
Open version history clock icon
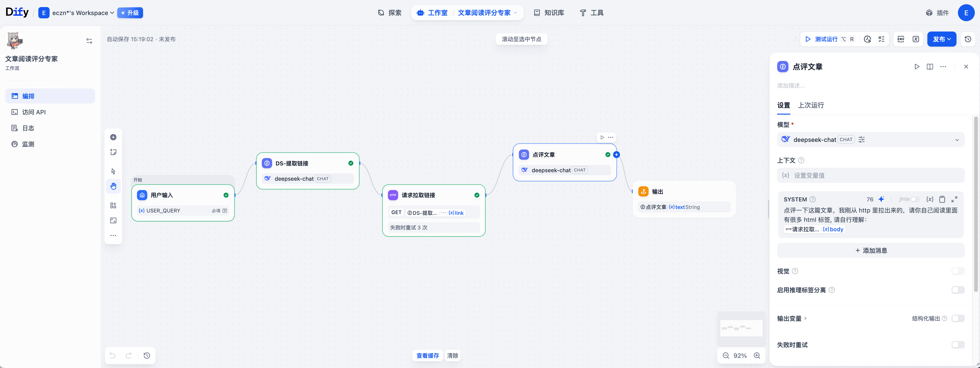[968, 39]
